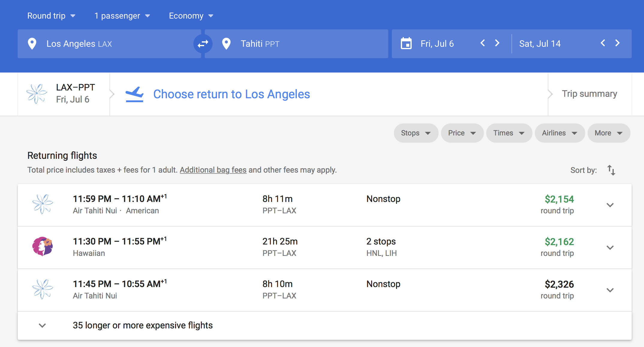644x347 pixels.
Task: Select the 11:59 PM – 11:10 AM flight
Action: (x=324, y=205)
